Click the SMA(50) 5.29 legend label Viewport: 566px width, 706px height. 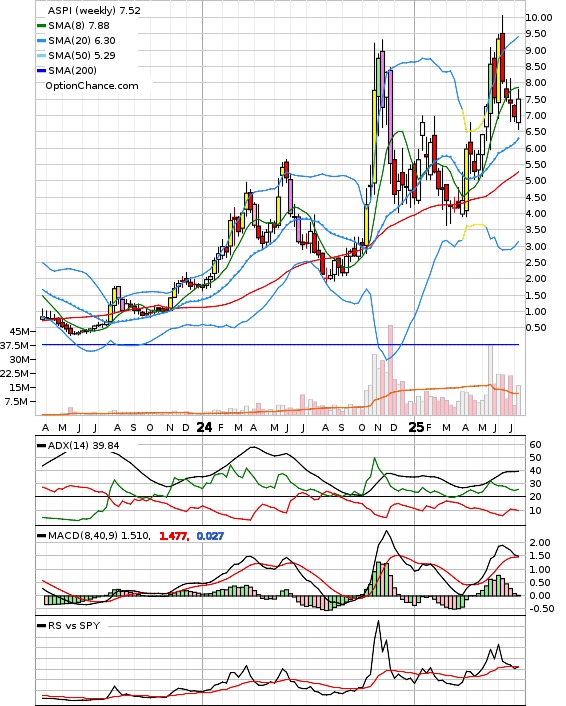coord(82,55)
